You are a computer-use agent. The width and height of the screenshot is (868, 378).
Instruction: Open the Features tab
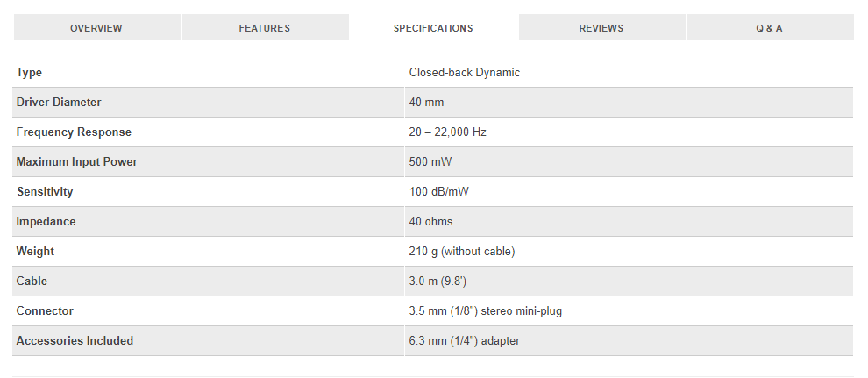265,28
